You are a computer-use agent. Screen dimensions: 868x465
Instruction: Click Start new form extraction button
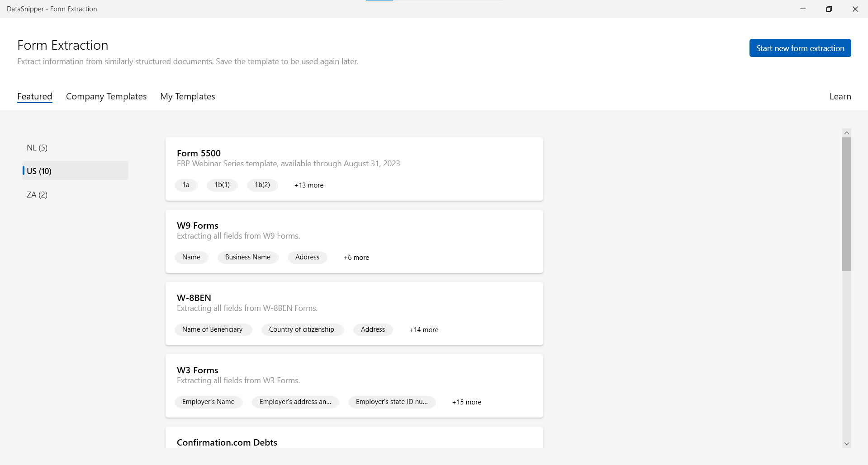click(x=800, y=48)
